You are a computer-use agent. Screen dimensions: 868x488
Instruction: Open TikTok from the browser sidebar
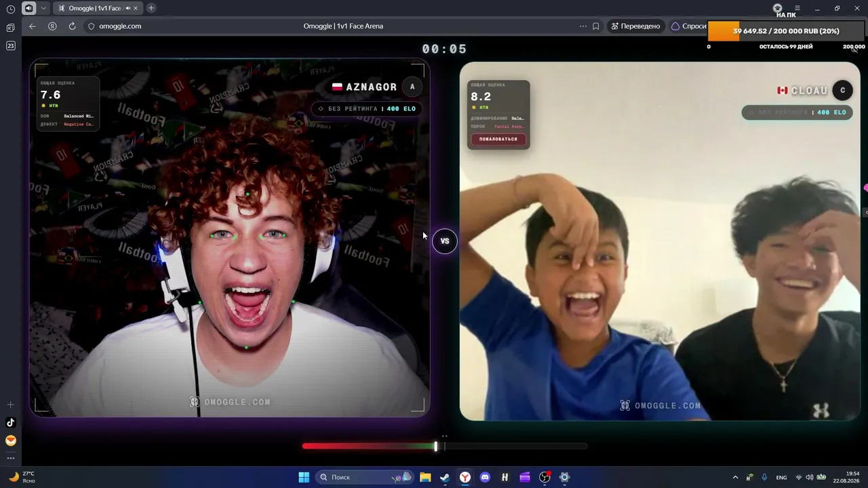click(x=10, y=422)
